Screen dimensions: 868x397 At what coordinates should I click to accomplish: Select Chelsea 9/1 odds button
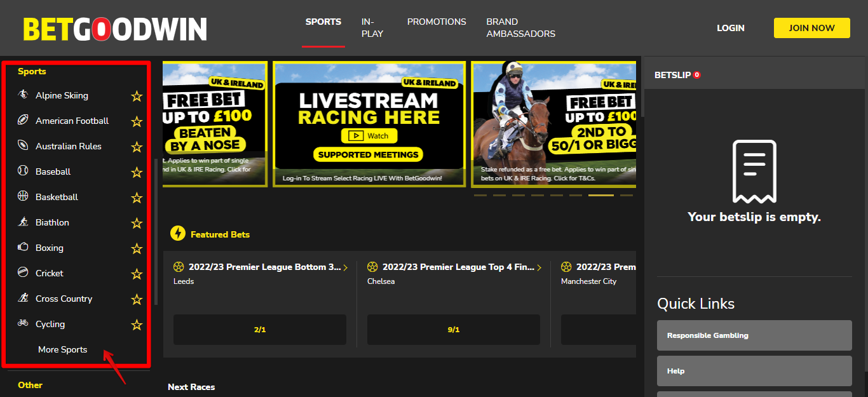[x=454, y=330]
